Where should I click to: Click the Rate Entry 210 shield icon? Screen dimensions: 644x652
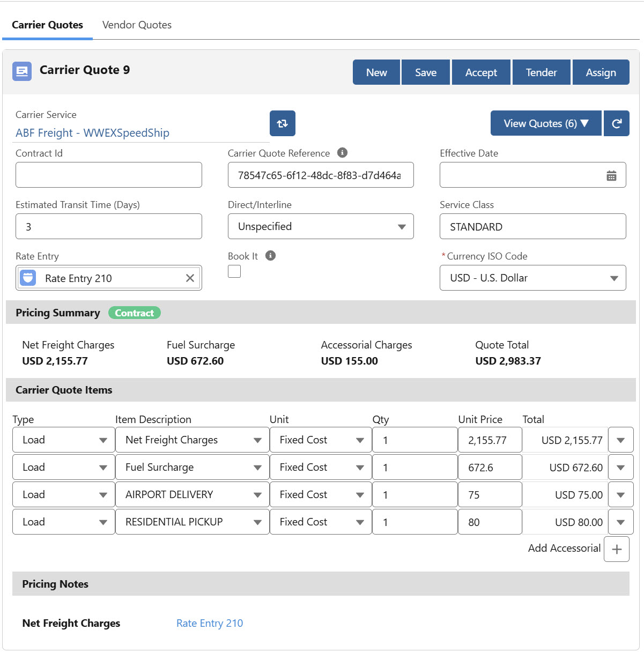pyautogui.click(x=28, y=278)
